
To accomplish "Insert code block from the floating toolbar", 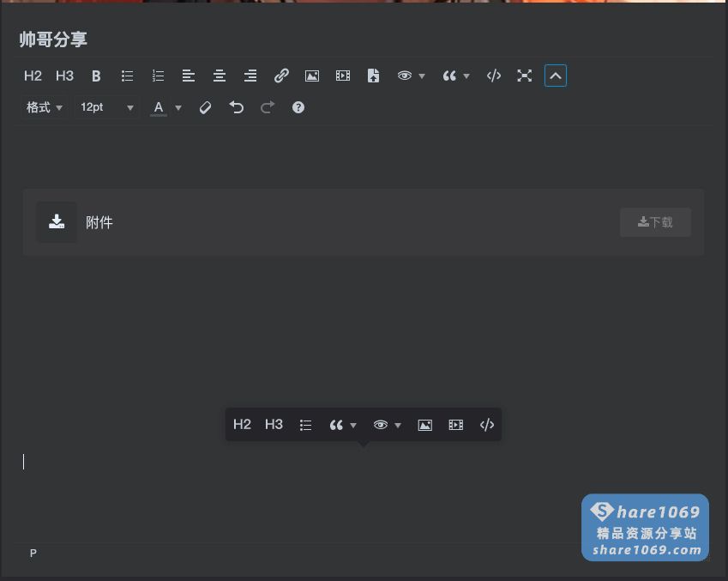I will click(487, 424).
